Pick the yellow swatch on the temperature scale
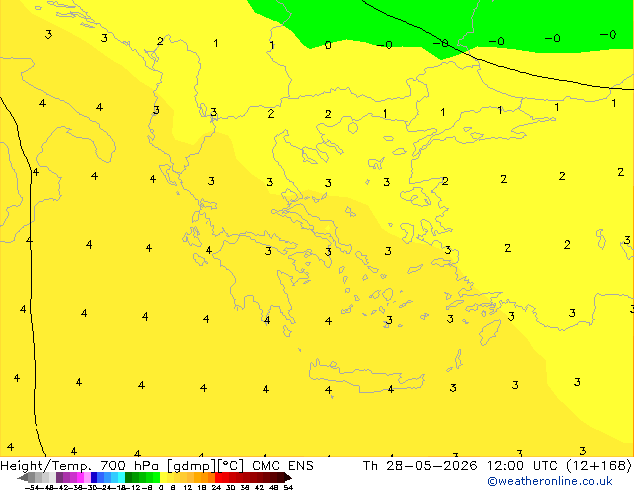This screenshot has width=634, height=490. click(163, 478)
